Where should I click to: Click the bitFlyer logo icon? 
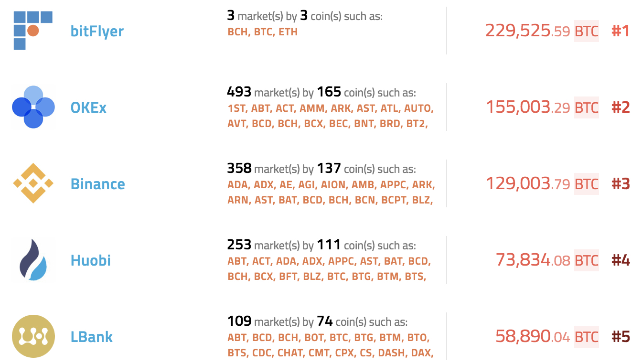point(33,31)
